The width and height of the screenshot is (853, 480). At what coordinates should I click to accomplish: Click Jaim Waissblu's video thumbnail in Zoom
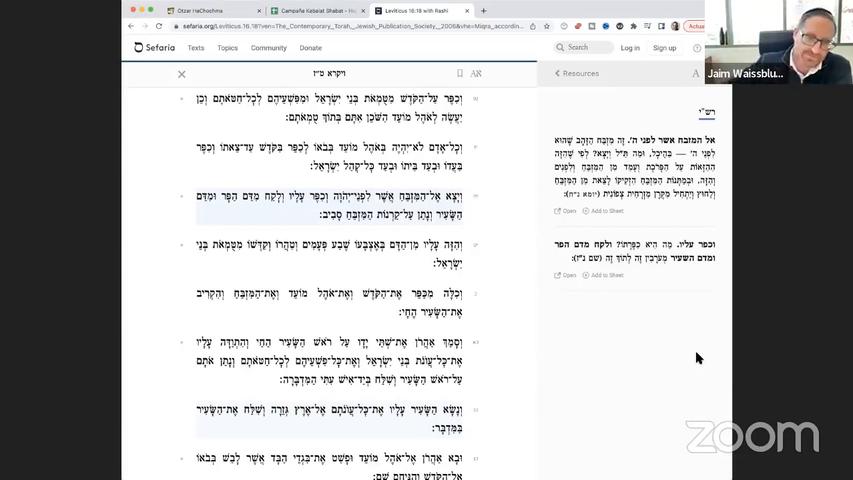point(778,42)
